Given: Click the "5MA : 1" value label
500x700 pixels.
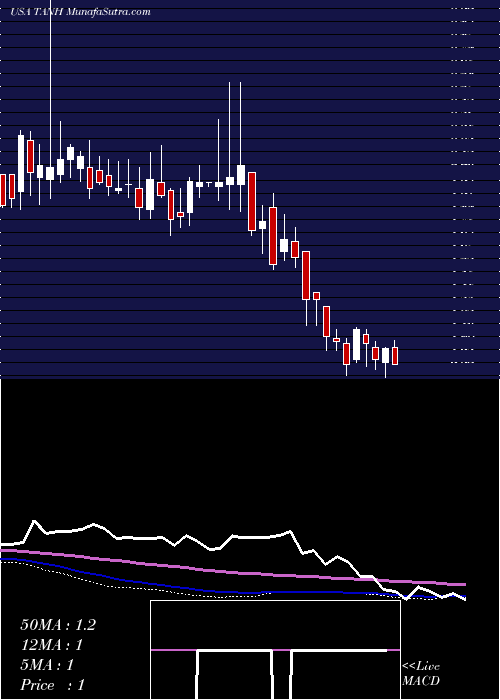Looking at the screenshot, I should (x=47, y=665).
